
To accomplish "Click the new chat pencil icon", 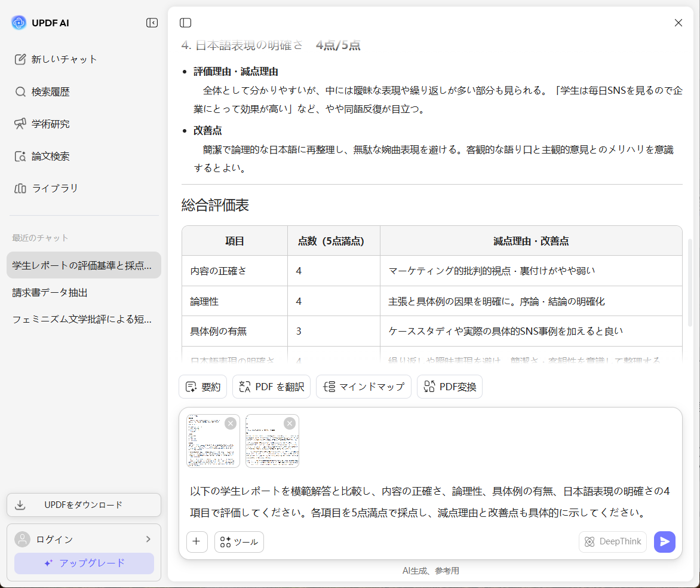I will (x=20, y=59).
